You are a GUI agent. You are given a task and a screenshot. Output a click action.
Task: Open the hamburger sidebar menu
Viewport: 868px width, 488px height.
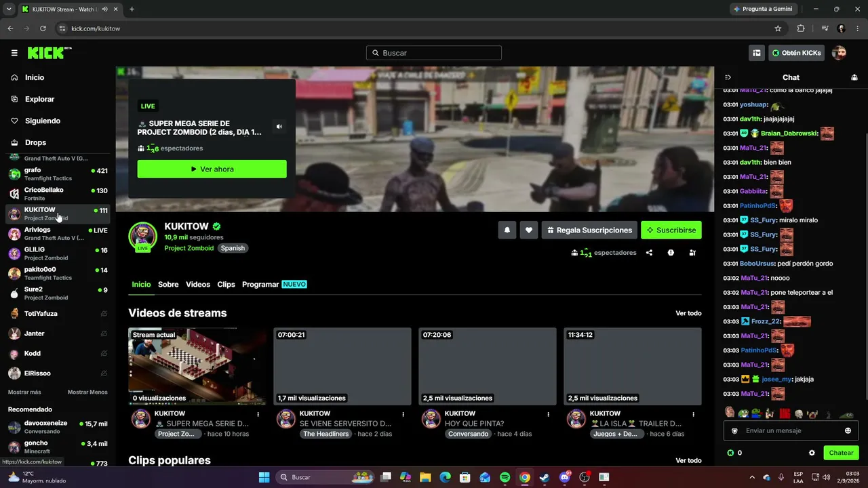(14, 53)
